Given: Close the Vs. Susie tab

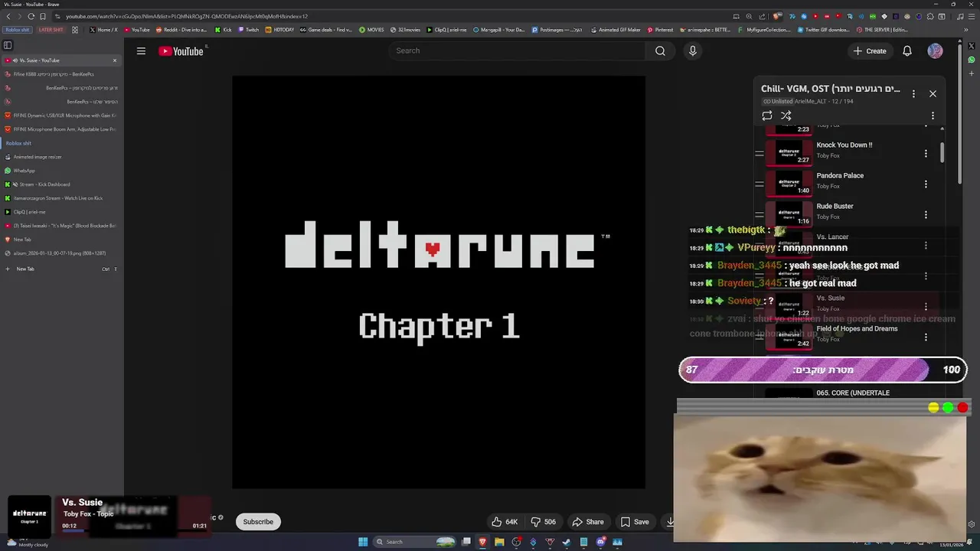Looking at the screenshot, I should 115,60.
